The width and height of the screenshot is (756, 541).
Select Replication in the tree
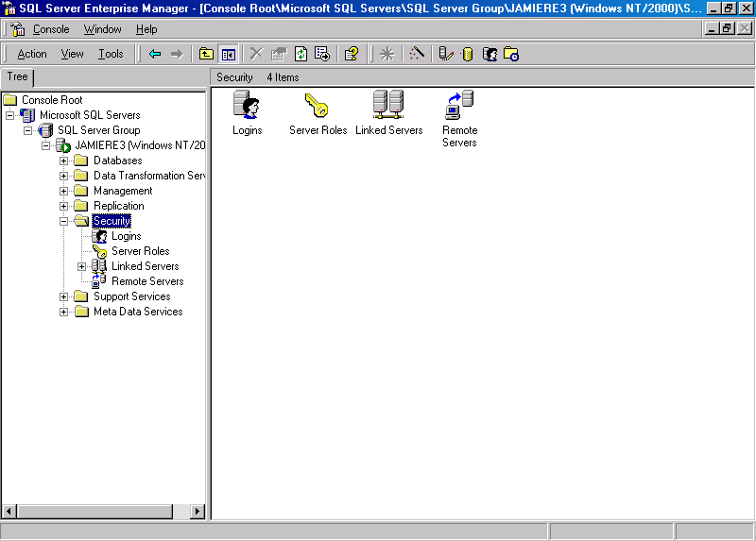tap(119, 206)
